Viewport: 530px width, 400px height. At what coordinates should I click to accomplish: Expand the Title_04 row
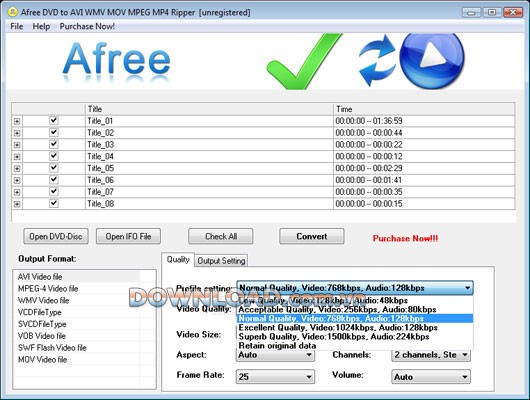pyautogui.click(x=17, y=157)
